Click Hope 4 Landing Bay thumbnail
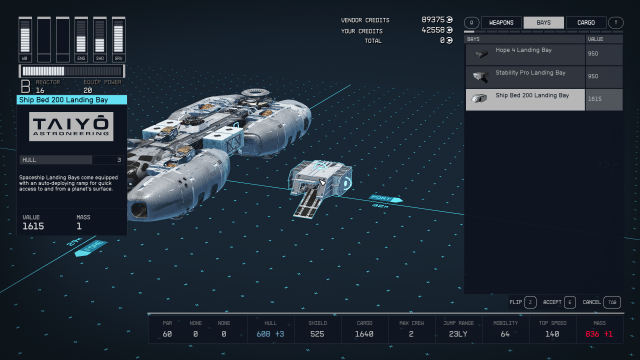 tap(481, 54)
